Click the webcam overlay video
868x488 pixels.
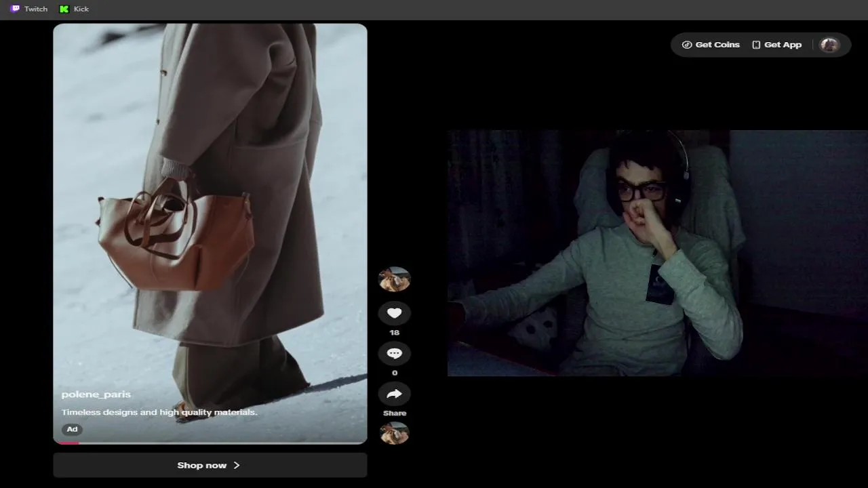[657, 253]
